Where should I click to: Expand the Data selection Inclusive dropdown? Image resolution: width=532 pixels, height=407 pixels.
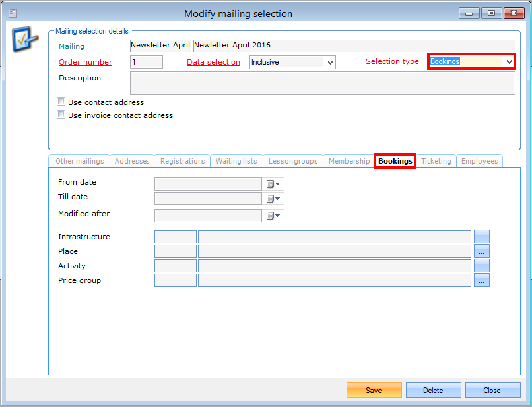(x=330, y=62)
